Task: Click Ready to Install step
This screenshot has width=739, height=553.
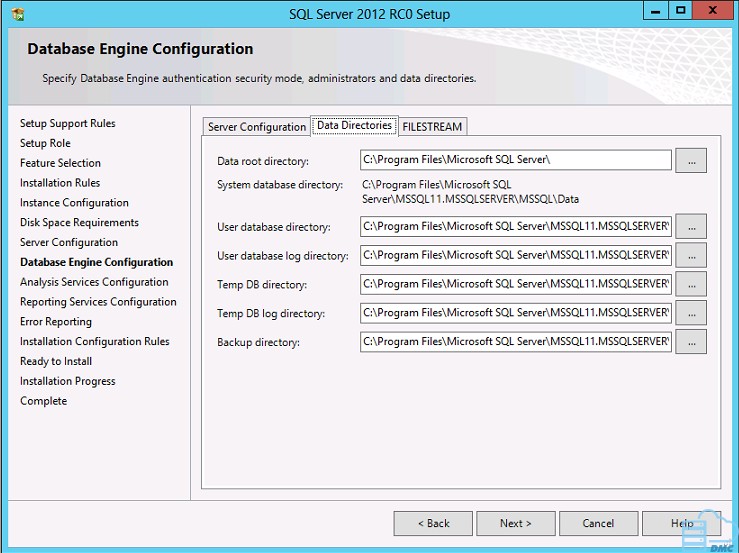Action: point(56,361)
